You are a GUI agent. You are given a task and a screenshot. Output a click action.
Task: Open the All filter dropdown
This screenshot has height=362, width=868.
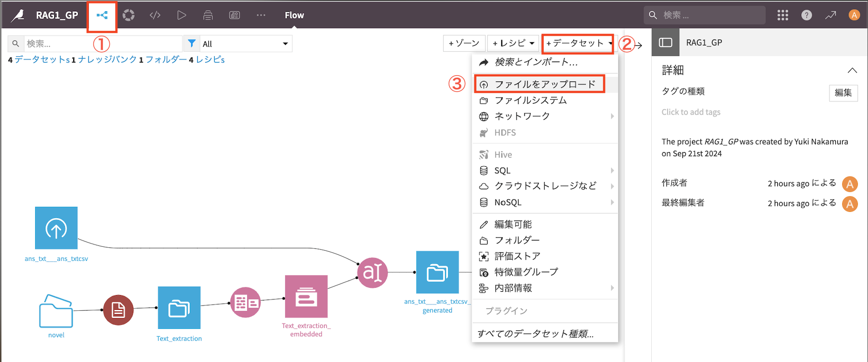(x=246, y=43)
